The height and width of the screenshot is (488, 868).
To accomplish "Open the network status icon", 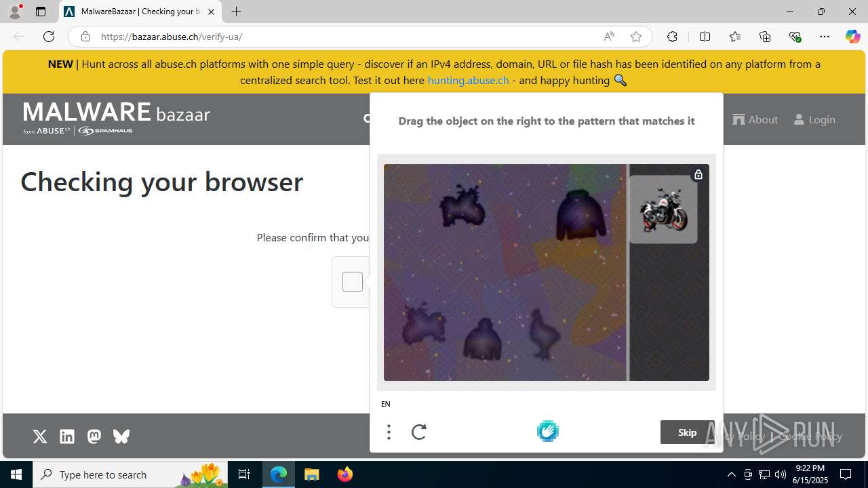I will (764, 474).
